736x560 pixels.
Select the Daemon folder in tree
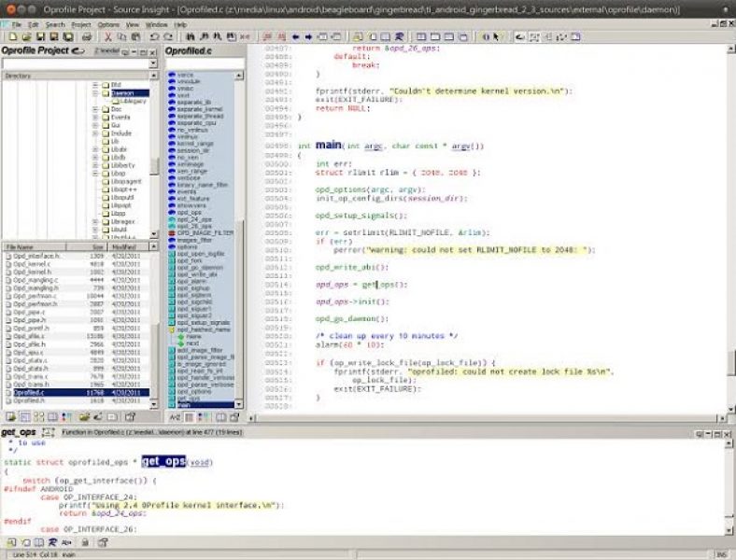tap(122, 93)
